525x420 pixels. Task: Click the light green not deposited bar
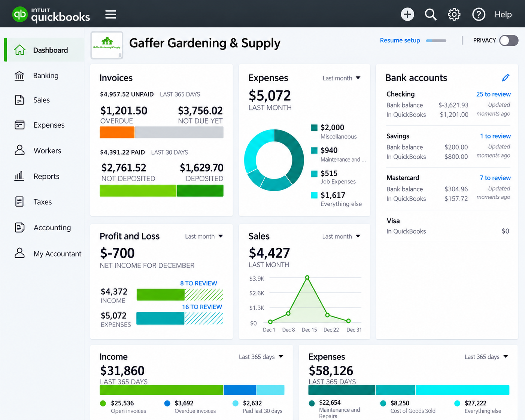click(138, 191)
